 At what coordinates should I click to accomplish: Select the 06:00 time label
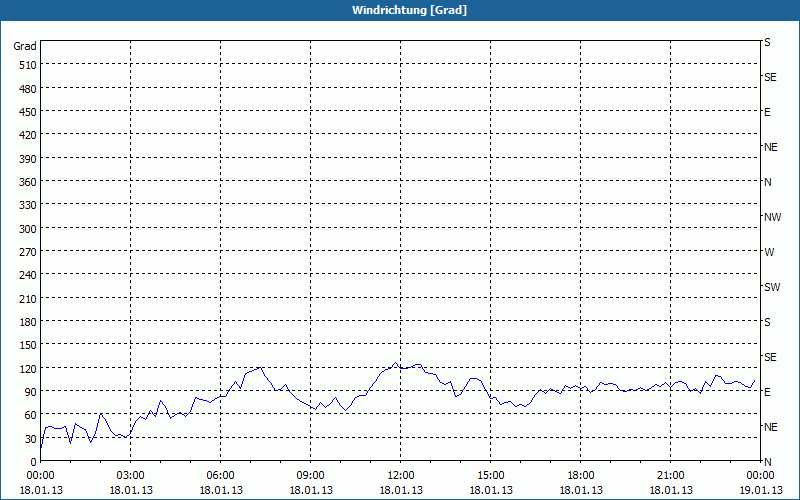coord(220,476)
